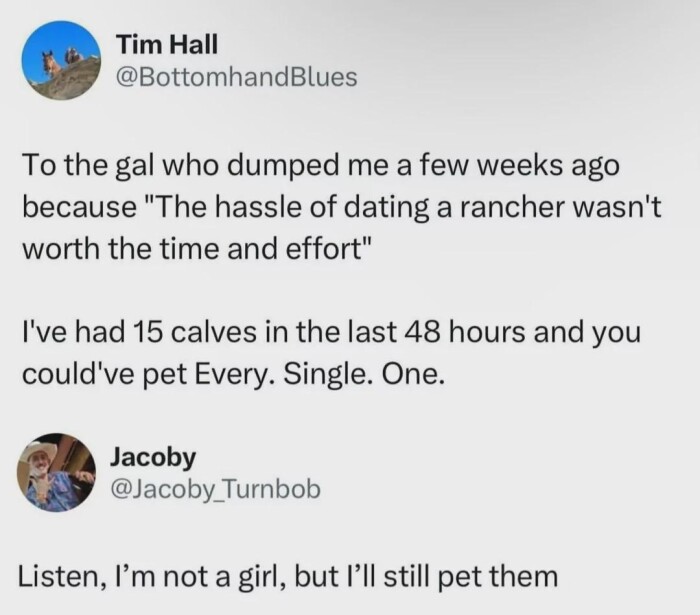Open the @Jacoby_Turnbob handle link
The image size is (700, 615).
pos(215,488)
